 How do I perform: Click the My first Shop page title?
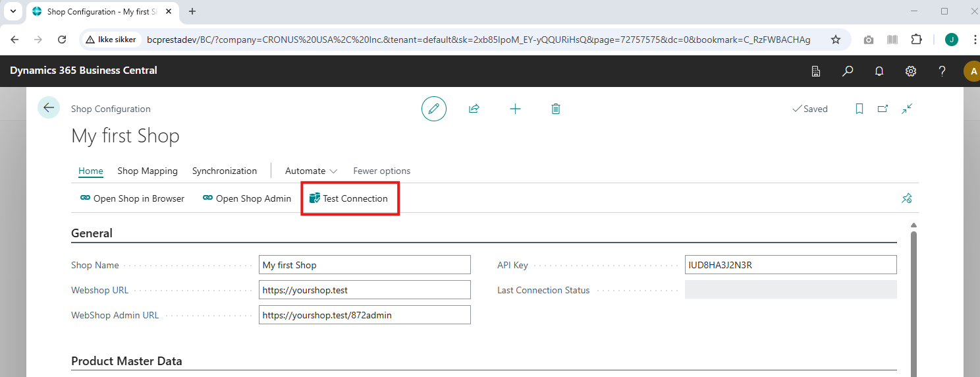125,136
